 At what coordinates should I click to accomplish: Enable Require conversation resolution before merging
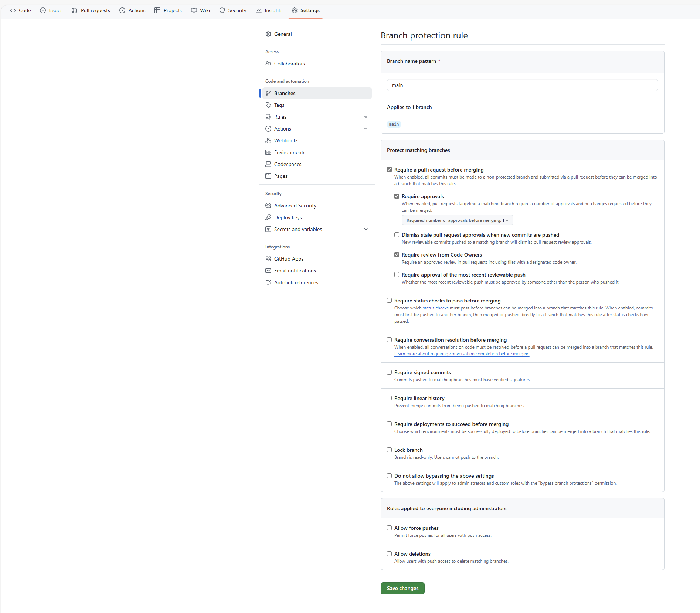click(x=389, y=340)
